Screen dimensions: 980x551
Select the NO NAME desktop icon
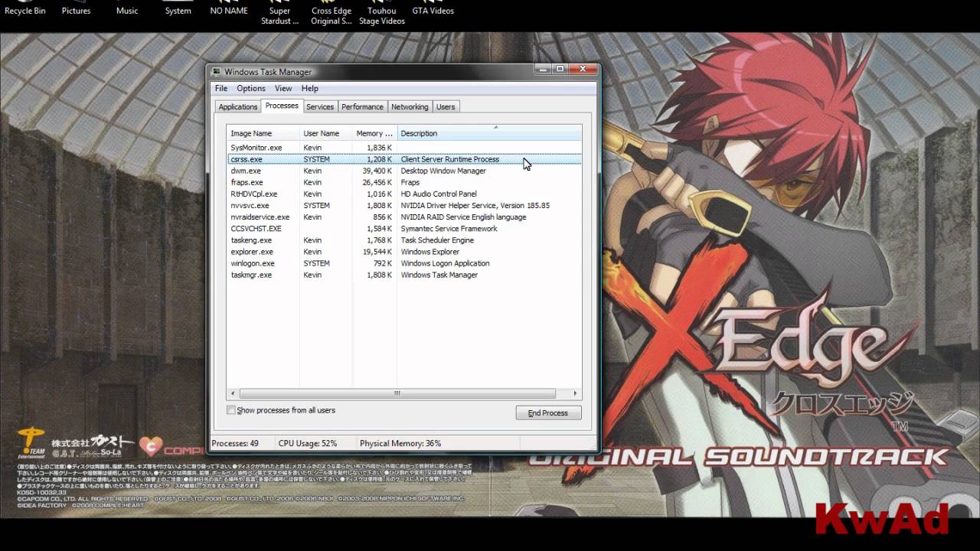click(x=229, y=8)
